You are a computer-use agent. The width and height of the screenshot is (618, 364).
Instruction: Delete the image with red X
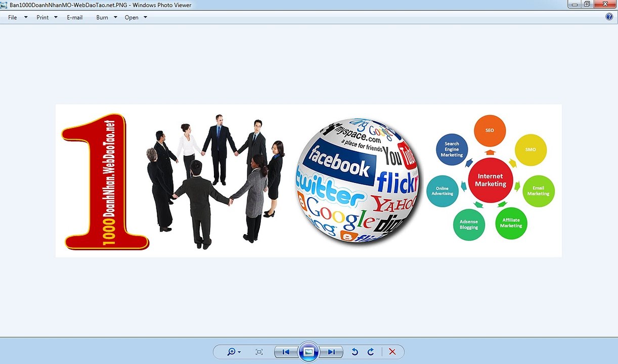point(392,352)
